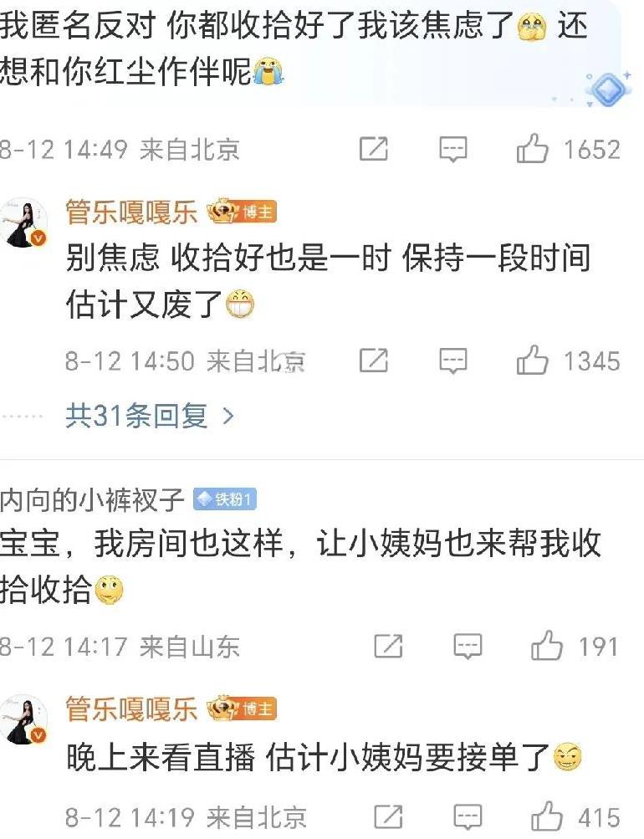
Task: Reply to the 8-12 14:19 blogger comment
Action: click(x=468, y=817)
